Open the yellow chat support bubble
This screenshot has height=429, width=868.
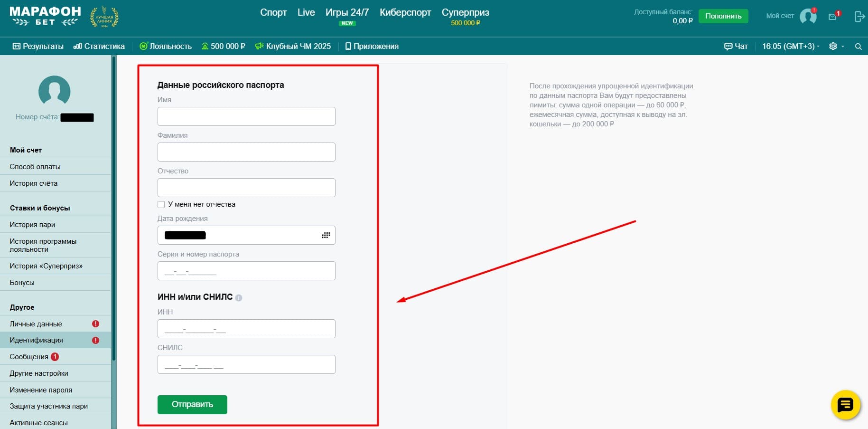coord(845,405)
